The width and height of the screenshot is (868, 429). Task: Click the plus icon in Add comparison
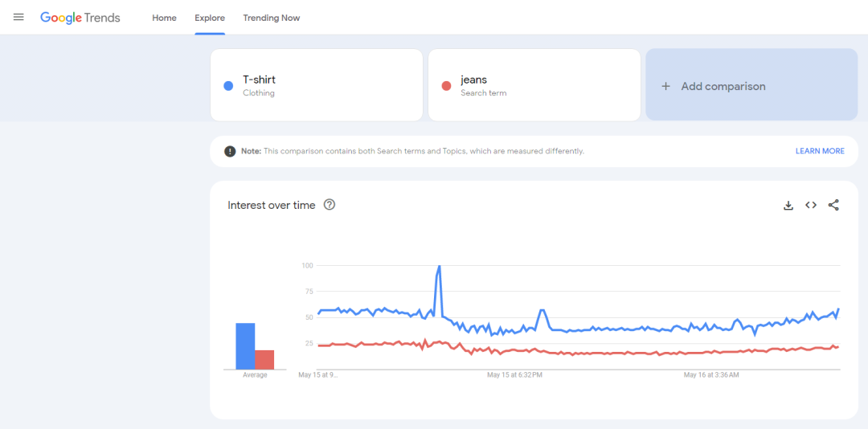[x=665, y=86]
